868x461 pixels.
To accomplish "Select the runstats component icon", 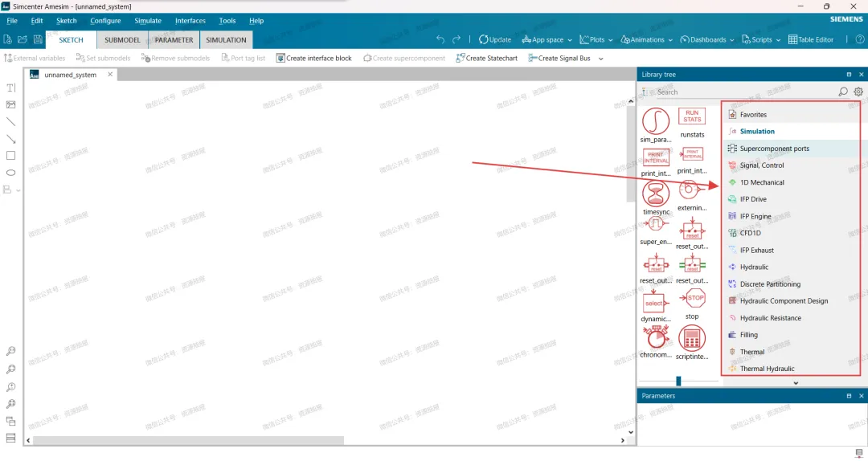I will (692, 116).
